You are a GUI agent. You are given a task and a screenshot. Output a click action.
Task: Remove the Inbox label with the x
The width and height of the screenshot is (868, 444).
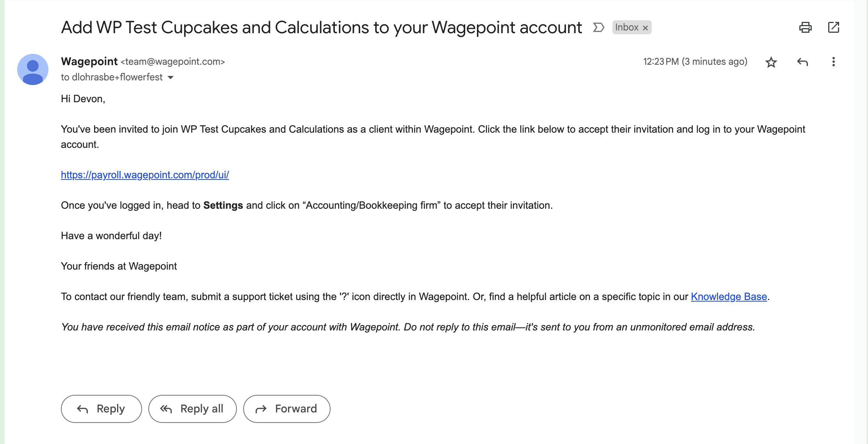[x=645, y=28]
